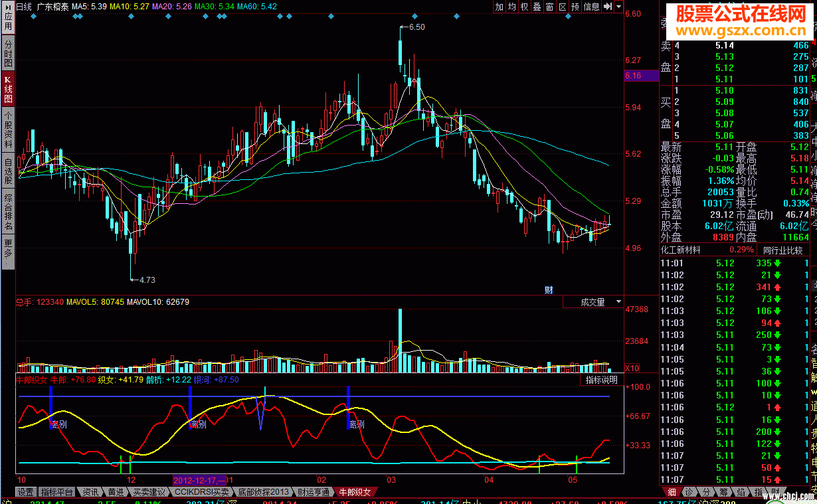This screenshot has width=817, height=504.
Task: Switch to the 资讯 bottom tab
Action: [91, 492]
